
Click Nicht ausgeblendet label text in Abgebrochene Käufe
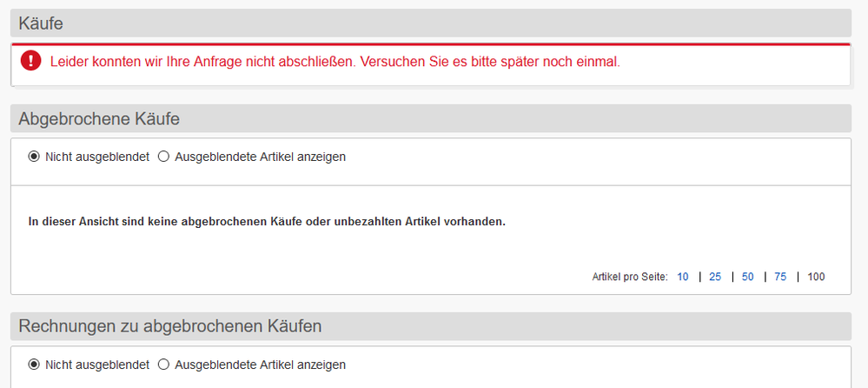pos(97,157)
